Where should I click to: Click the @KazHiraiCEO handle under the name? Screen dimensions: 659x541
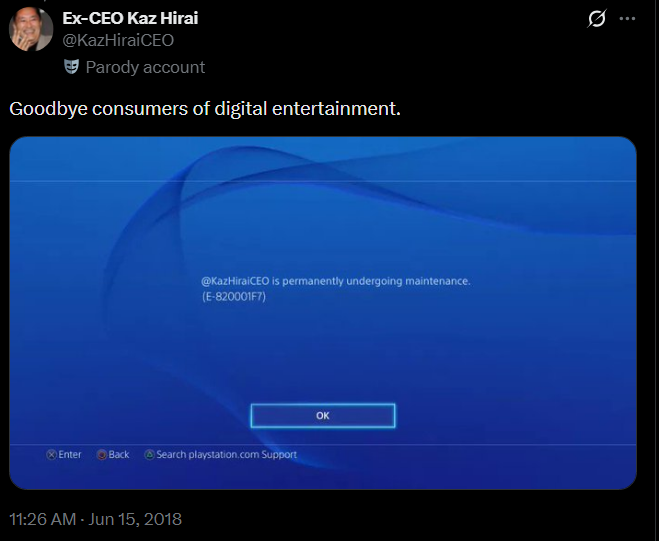(118, 40)
